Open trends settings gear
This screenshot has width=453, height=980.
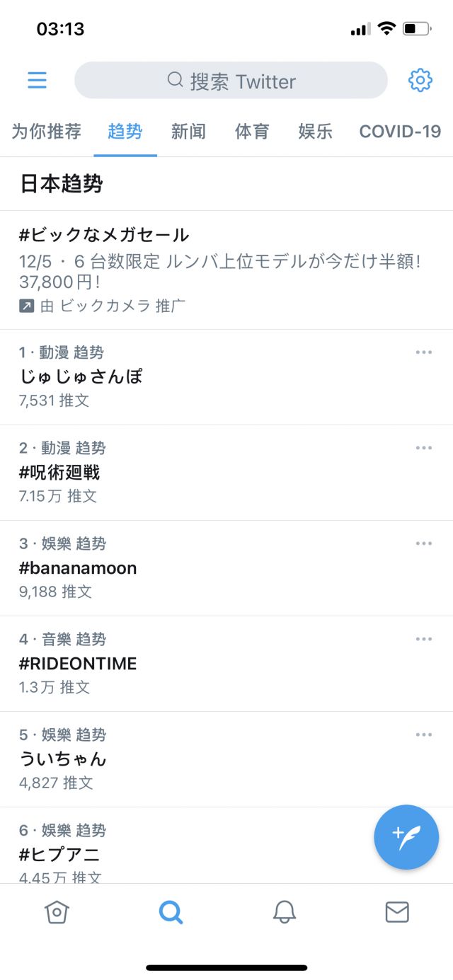[x=420, y=80]
